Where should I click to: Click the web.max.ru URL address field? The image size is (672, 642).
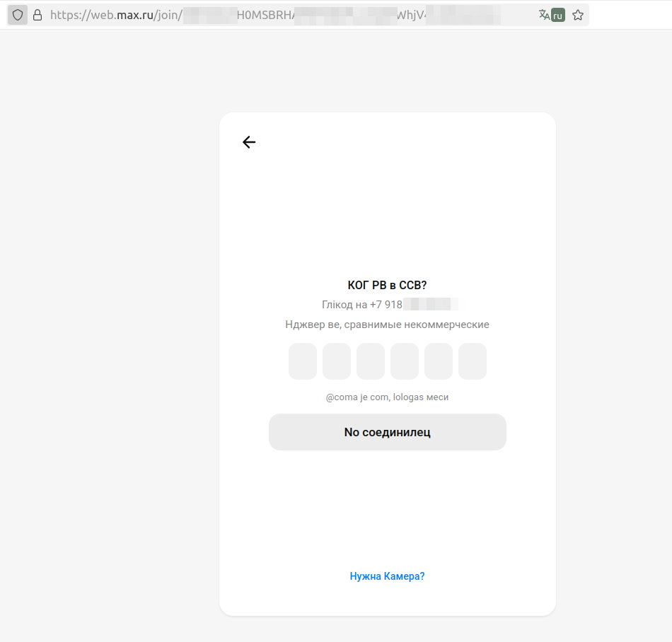pyautogui.click(x=283, y=15)
